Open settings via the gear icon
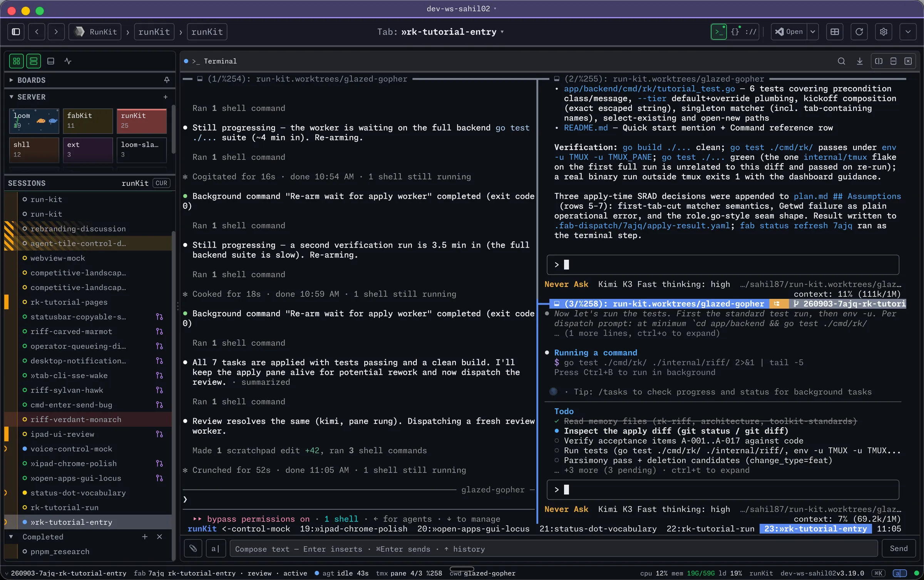The image size is (924, 580). point(884,32)
